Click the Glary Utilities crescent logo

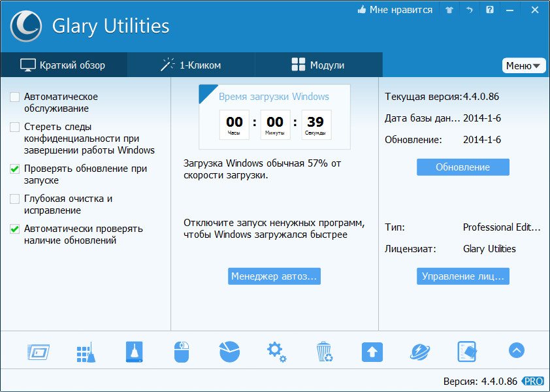(26, 26)
